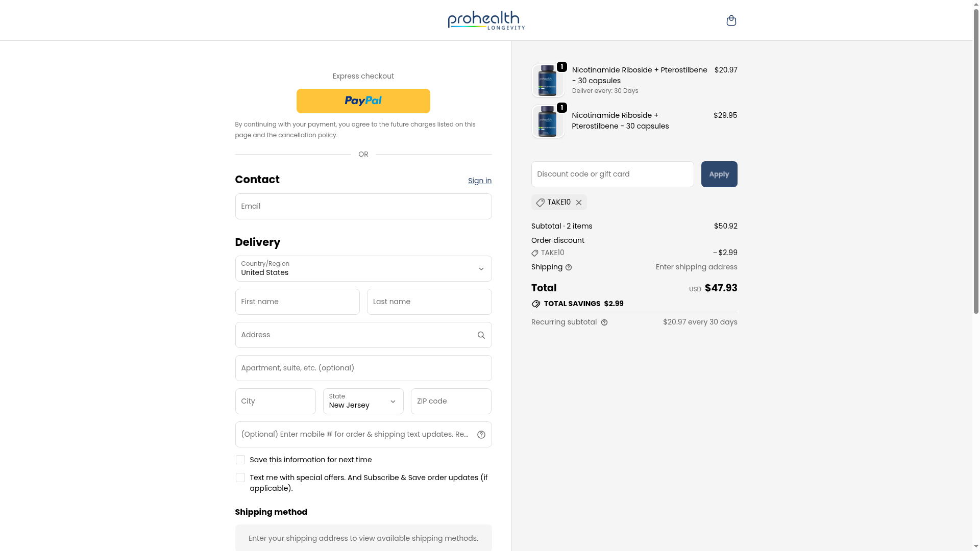The height and width of the screenshot is (551, 980).
Task: Click the Sign in link
Action: pyautogui.click(x=479, y=181)
